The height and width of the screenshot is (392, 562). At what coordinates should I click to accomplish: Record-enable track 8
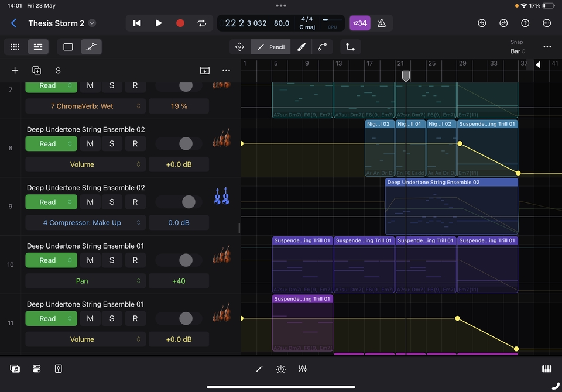(x=135, y=144)
